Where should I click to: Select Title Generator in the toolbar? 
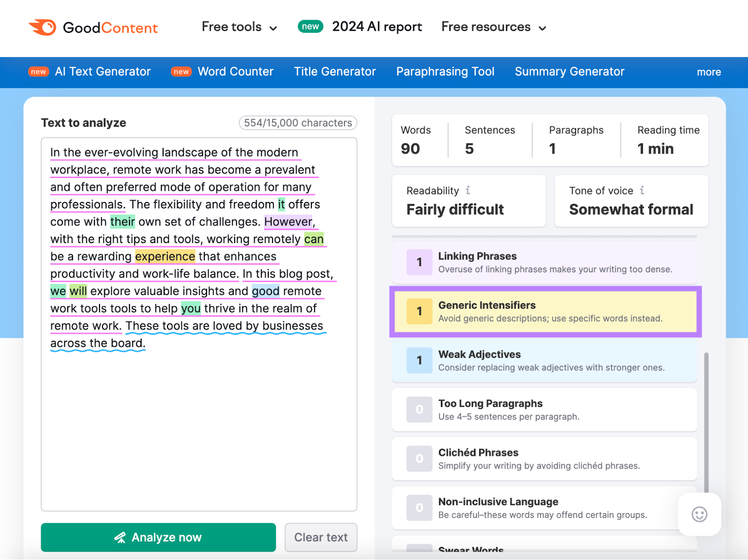click(335, 72)
